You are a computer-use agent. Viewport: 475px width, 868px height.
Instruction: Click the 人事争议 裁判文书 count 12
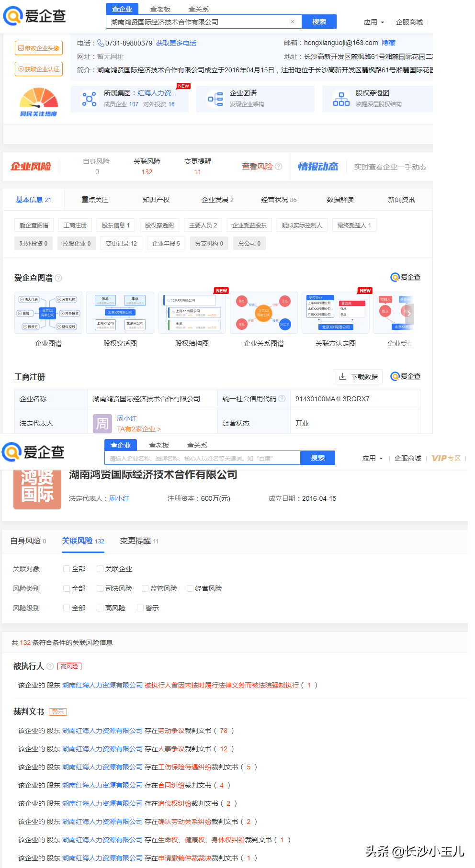coord(224,749)
